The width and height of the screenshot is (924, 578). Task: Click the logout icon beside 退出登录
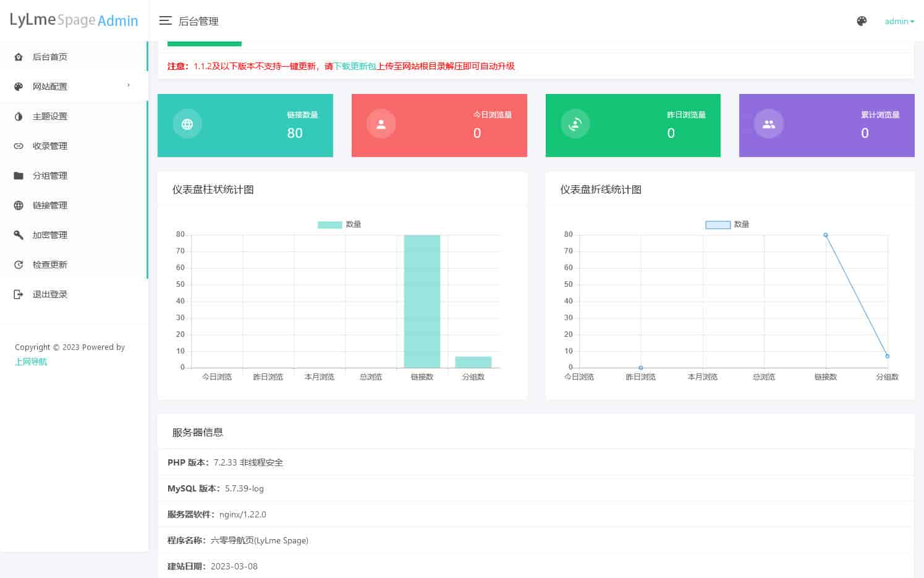pyautogui.click(x=19, y=294)
